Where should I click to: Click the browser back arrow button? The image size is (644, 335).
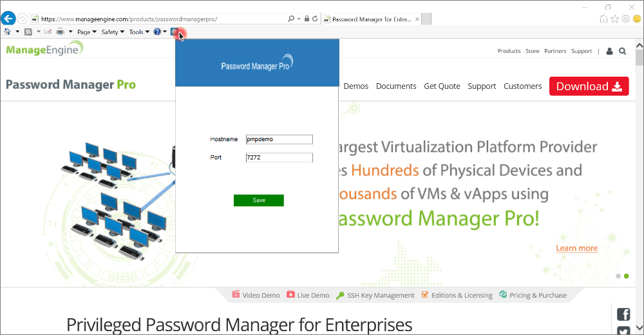coord(9,19)
